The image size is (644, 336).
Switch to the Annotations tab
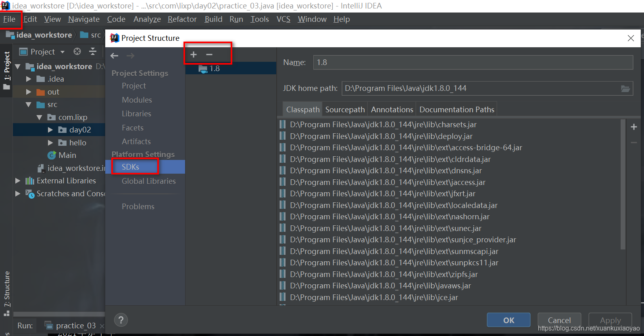392,109
